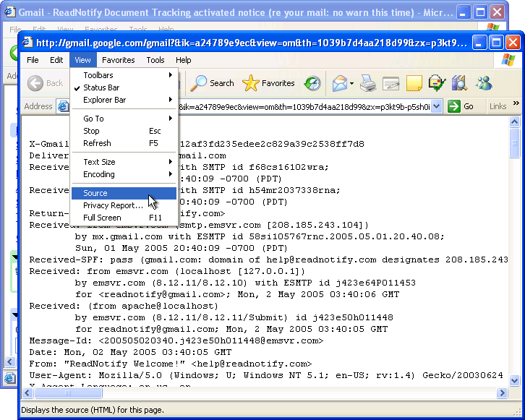Open the History clock icon
The width and height of the screenshot is (525, 420).
pyautogui.click(x=312, y=84)
